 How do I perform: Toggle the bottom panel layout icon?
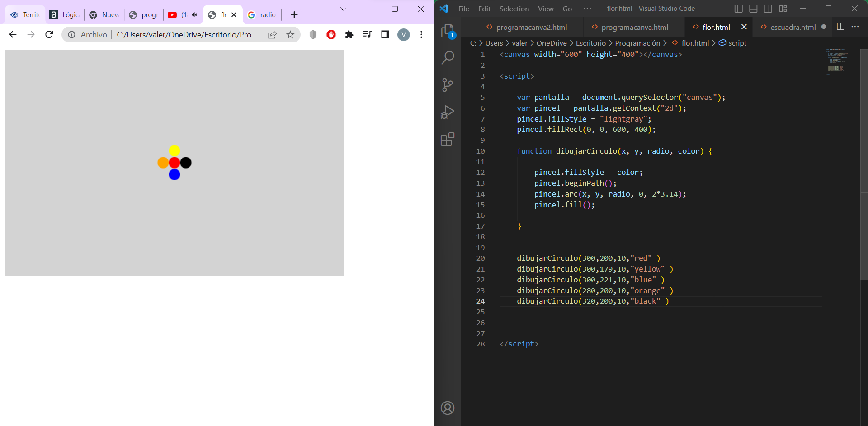(x=753, y=9)
